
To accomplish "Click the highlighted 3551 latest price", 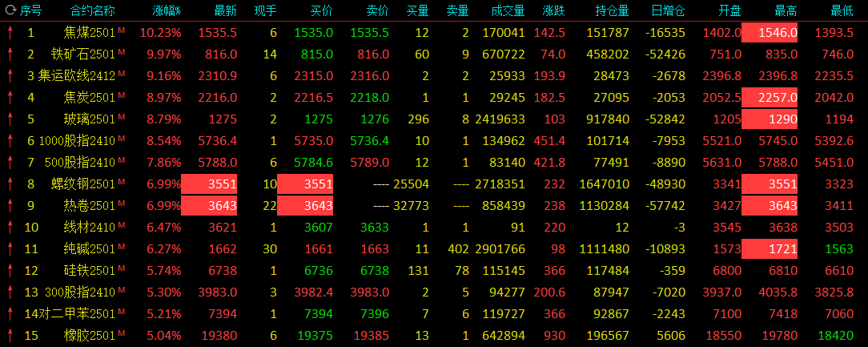I will [209, 184].
